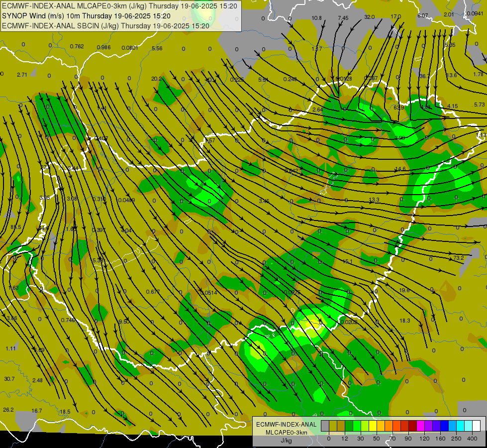The image size is (487, 448).
Task: Pick the white swatch at legend end
Action: (477, 426)
